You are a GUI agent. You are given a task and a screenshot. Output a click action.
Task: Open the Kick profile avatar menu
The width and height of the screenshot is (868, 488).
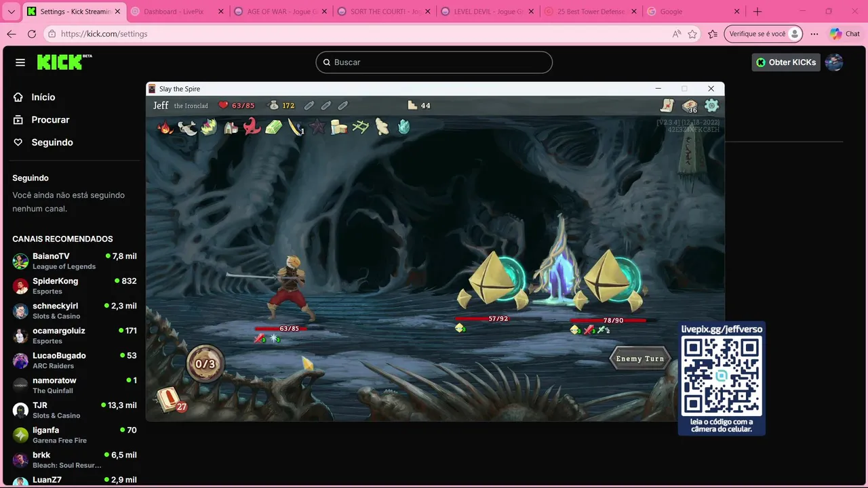(x=834, y=62)
